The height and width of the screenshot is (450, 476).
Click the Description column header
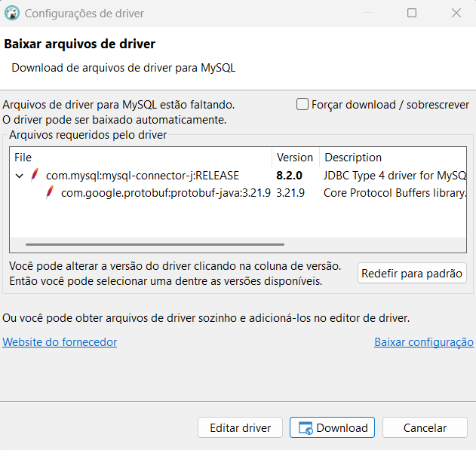click(x=393, y=158)
